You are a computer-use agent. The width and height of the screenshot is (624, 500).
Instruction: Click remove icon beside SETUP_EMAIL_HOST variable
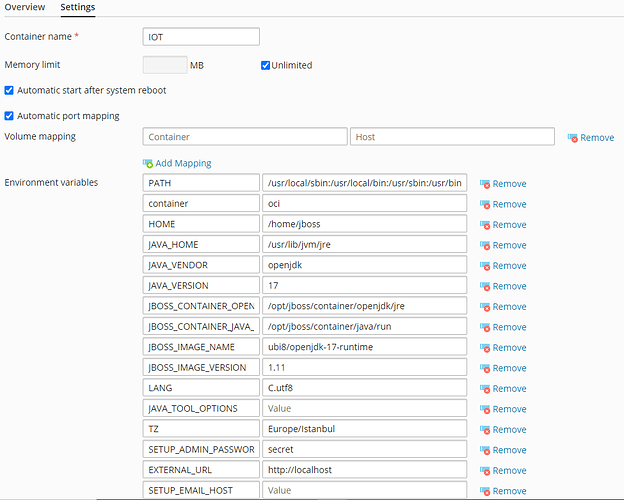coord(485,491)
